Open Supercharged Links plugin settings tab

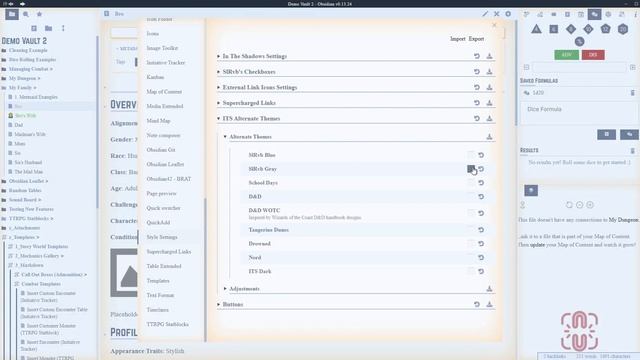(169, 252)
